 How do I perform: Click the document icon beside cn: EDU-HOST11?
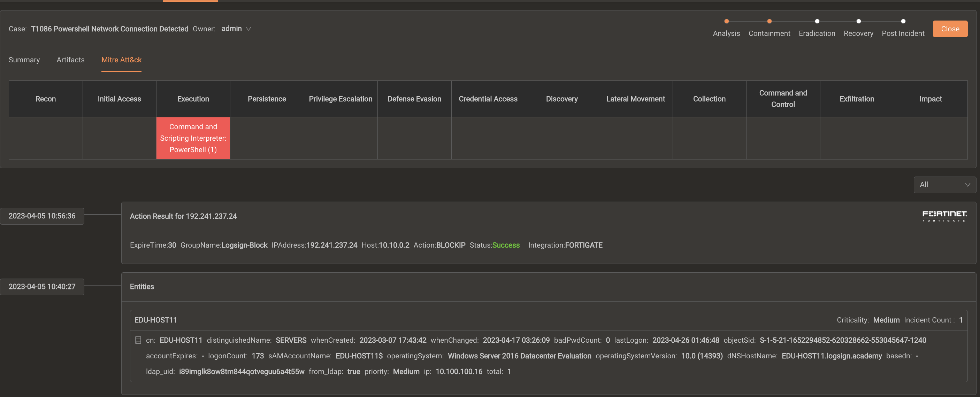coord(138,340)
